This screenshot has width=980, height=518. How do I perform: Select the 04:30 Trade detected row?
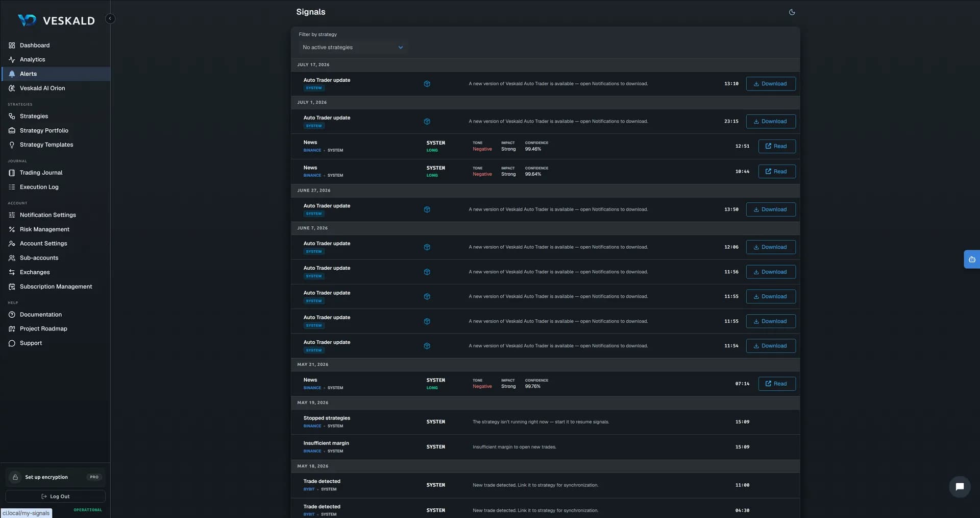point(545,509)
